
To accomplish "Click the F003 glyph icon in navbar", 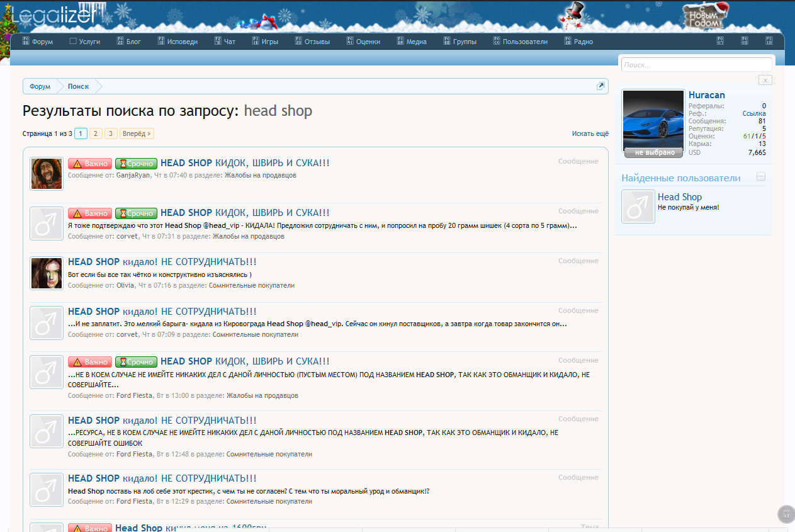I will click(745, 41).
